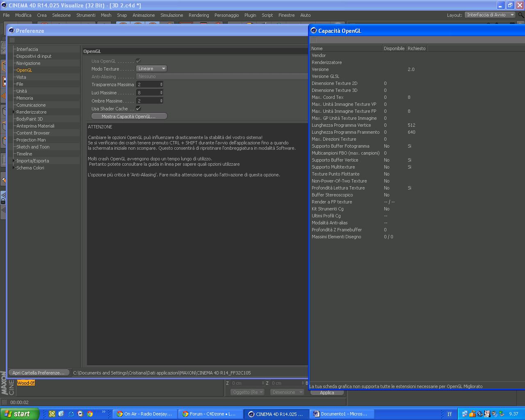Select Timeline in preferences list

tap(24, 154)
